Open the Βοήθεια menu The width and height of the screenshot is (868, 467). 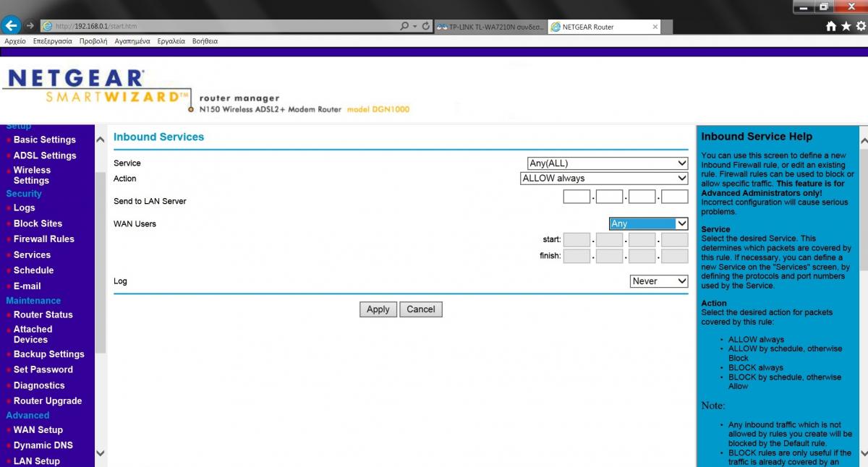tap(205, 41)
